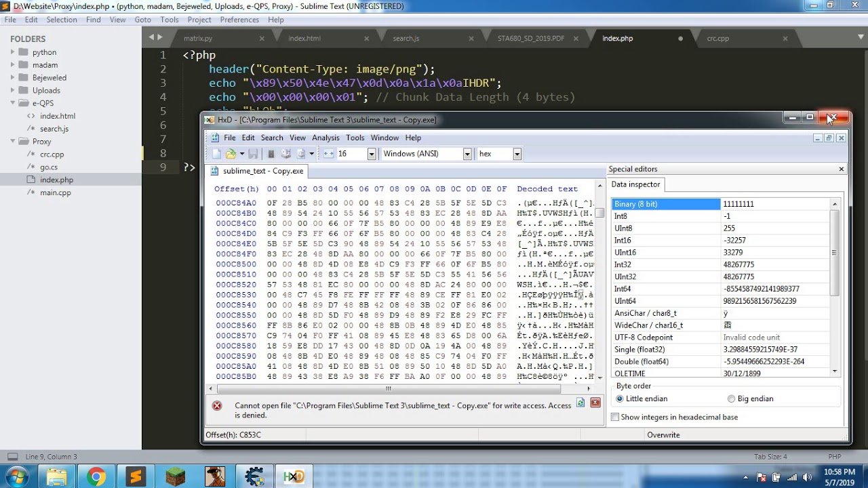Close matrix.py tab in Sublime Text

pyautogui.click(x=262, y=39)
